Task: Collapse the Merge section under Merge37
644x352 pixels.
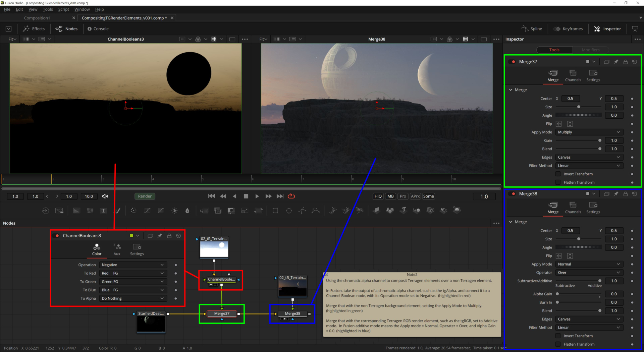Action: click(x=511, y=90)
